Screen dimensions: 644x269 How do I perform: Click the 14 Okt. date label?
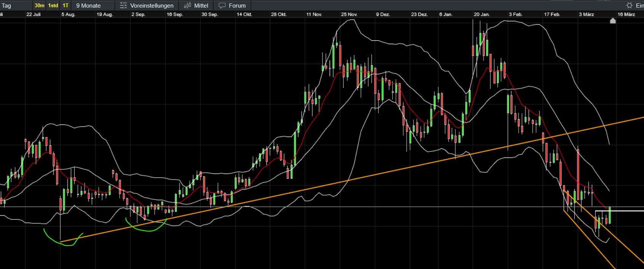(244, 14)
